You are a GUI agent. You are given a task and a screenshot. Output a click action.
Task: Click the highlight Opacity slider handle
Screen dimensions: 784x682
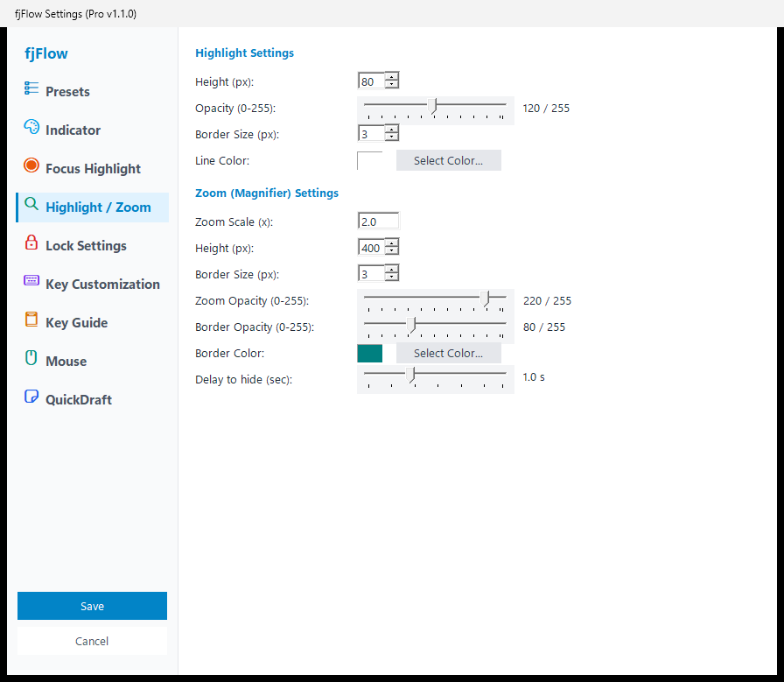tap(433, 107)
